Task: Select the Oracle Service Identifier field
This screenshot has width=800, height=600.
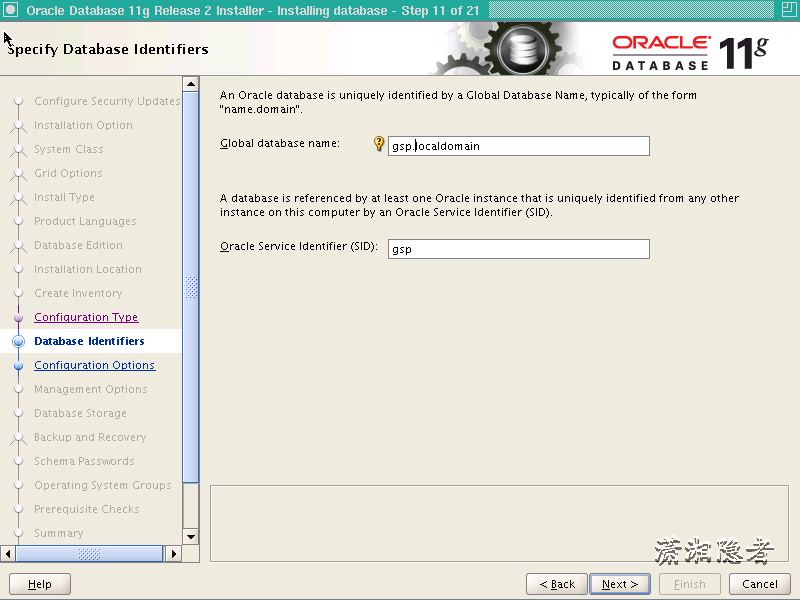Action: pyautogui.click(x=518, y=249)
